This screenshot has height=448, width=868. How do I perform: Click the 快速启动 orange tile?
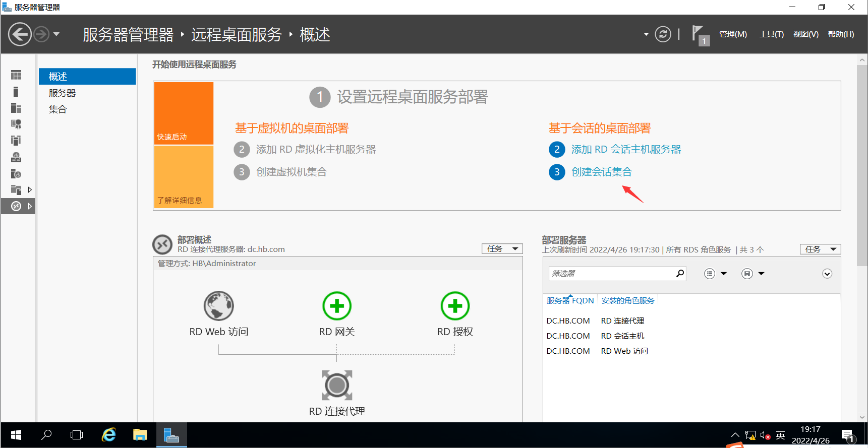tap(184, 113)
